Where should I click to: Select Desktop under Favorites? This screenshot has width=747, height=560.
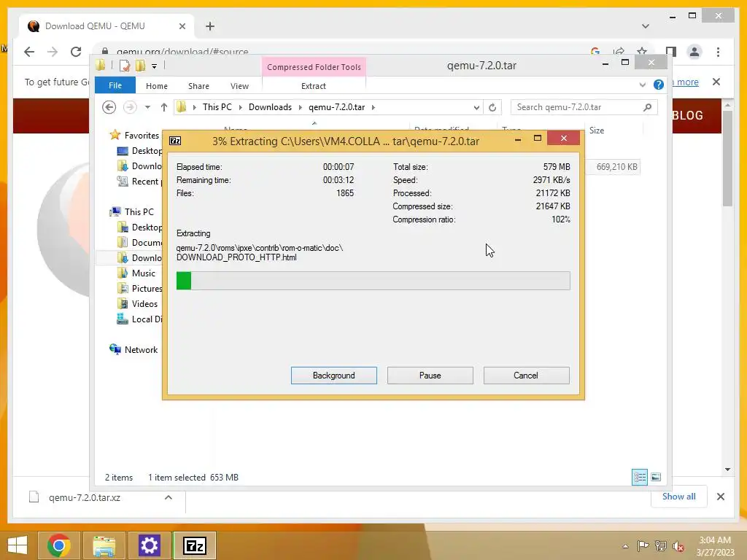[x=147, y=151]
